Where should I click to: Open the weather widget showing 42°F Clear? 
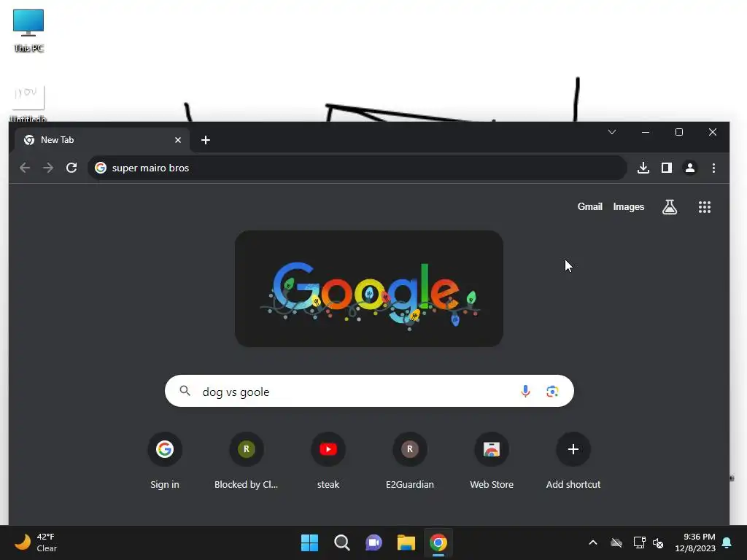pos(36,542)
